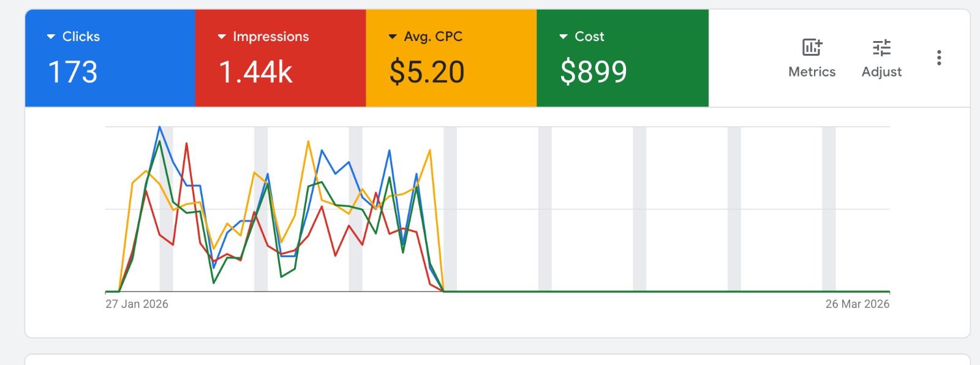Screen dimensions: 980x365
Task: Expand the Impressions metric dropdown arrow
Action: click(x=222, y=37)
